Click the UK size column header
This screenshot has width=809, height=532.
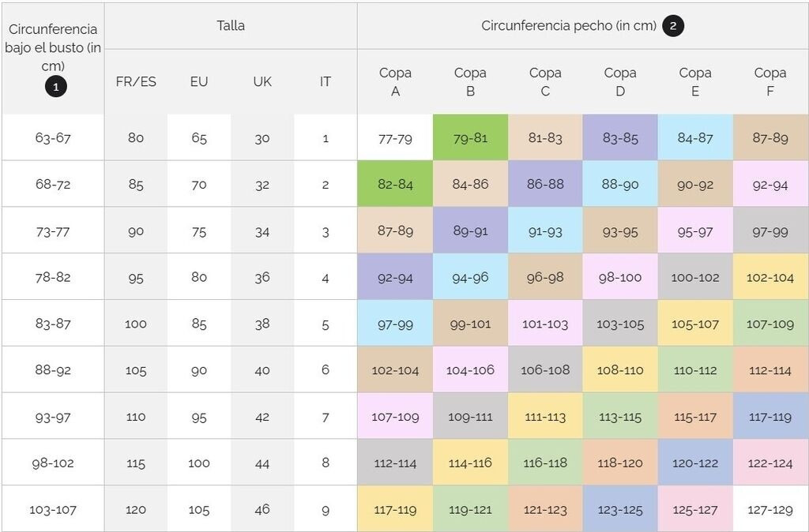262,82
